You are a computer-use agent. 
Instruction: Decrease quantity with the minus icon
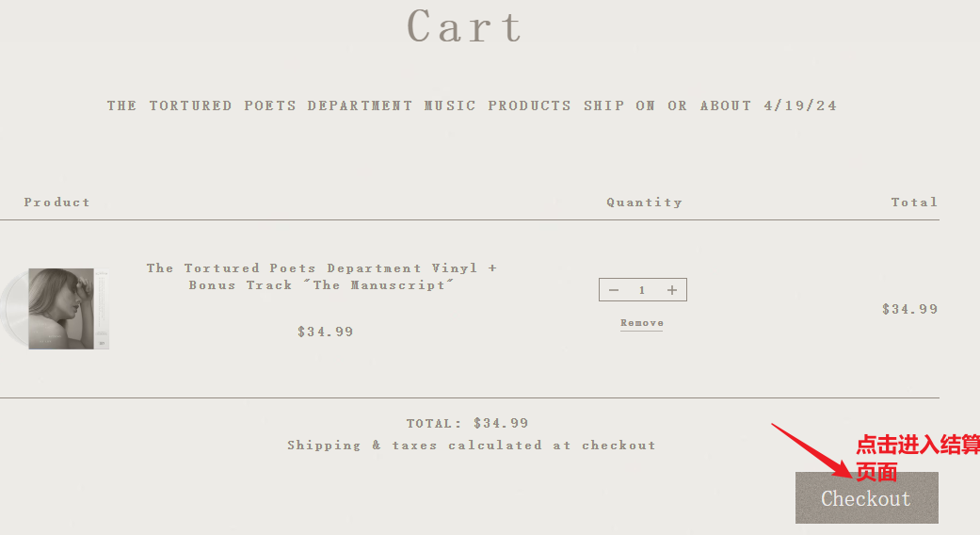pos(614,290)
